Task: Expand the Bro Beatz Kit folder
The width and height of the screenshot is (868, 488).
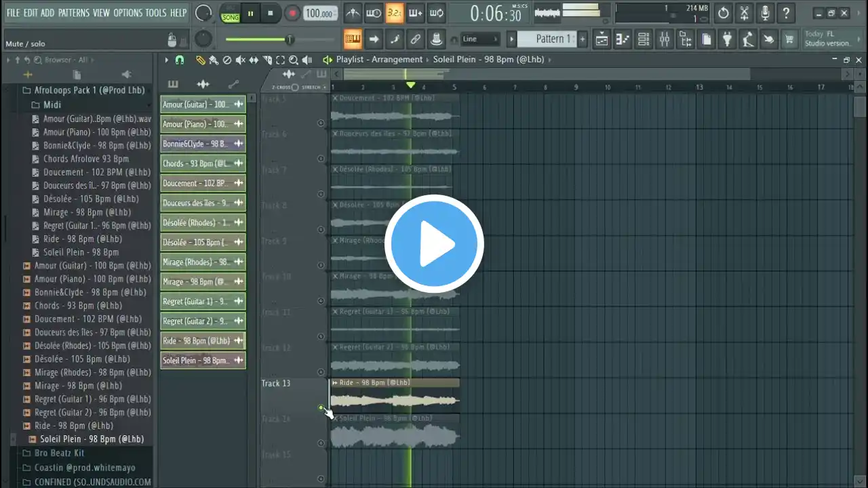Action: [x=27, y=453]
